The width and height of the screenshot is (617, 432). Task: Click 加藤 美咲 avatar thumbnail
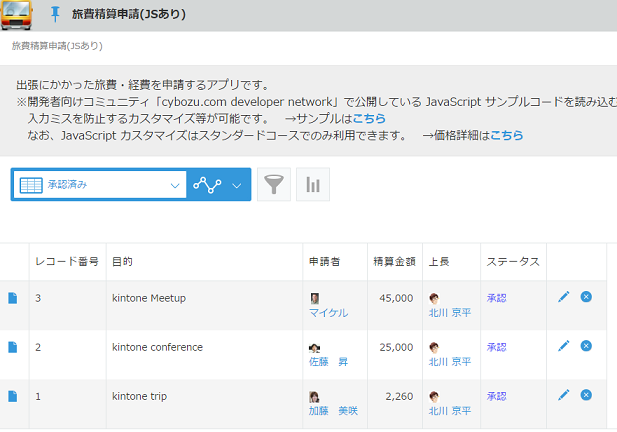point(314,397)
